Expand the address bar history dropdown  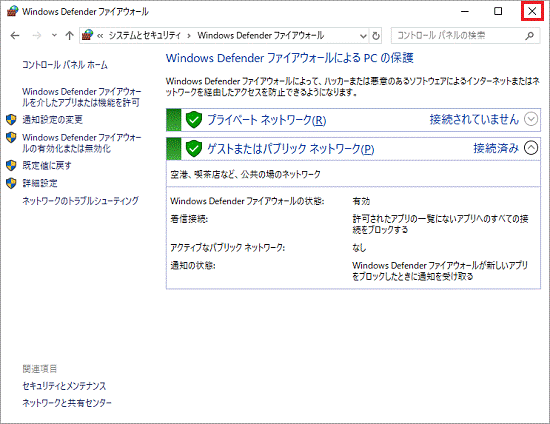coord(363,36)
